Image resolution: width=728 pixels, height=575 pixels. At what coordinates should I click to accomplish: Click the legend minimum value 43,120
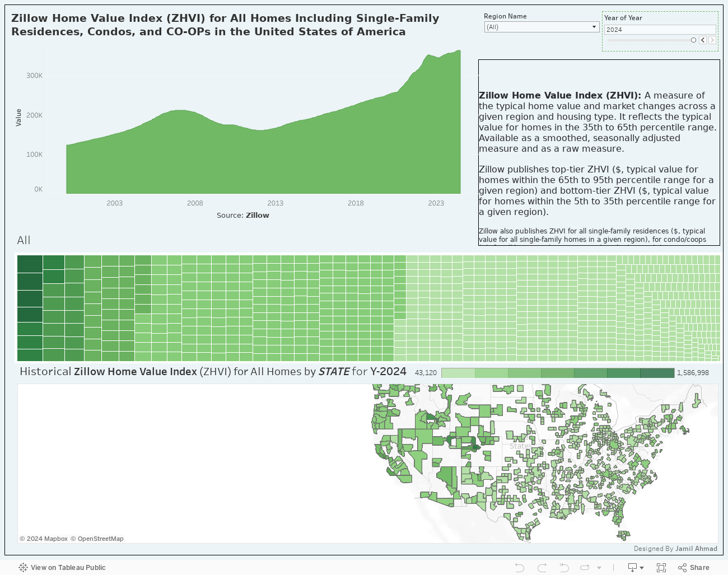[x=426, y=373]
